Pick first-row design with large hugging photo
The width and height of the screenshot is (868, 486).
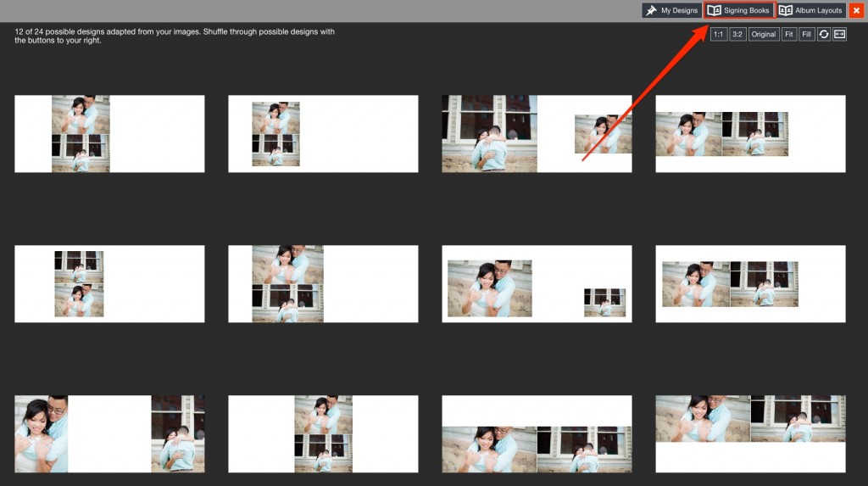point(537,133)
